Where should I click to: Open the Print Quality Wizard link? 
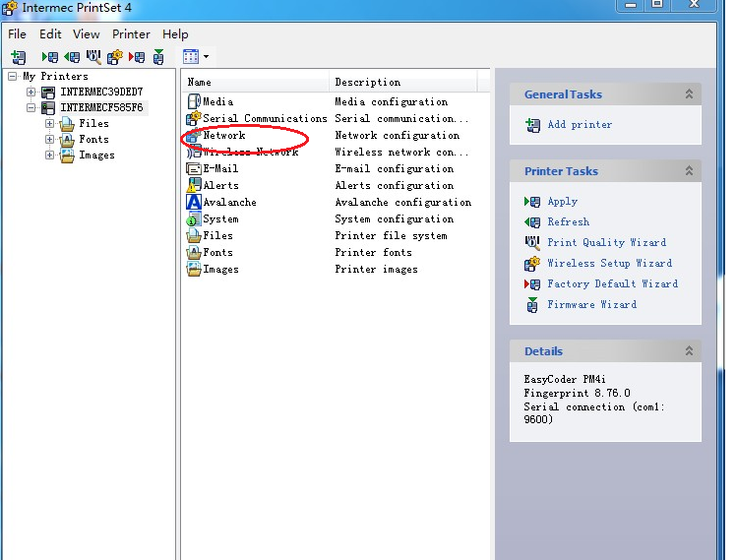[x=606, y=242]
